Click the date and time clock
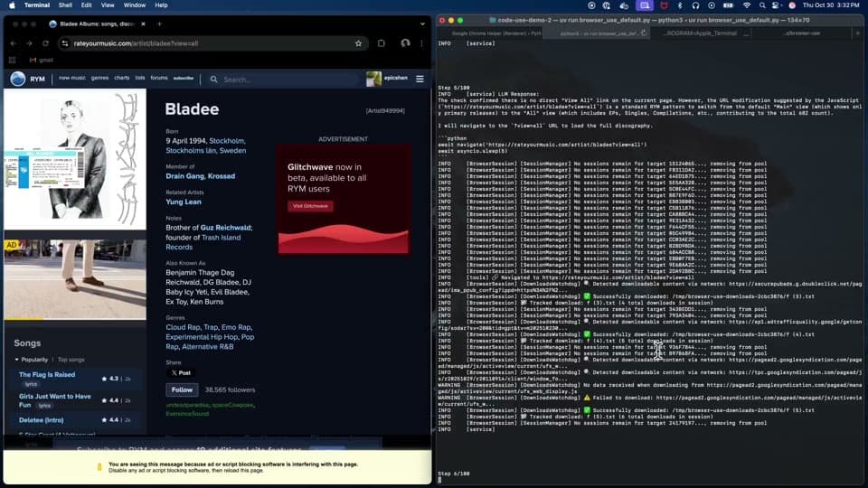The height and width of the screenshot is (488, 868). (831, 5)
